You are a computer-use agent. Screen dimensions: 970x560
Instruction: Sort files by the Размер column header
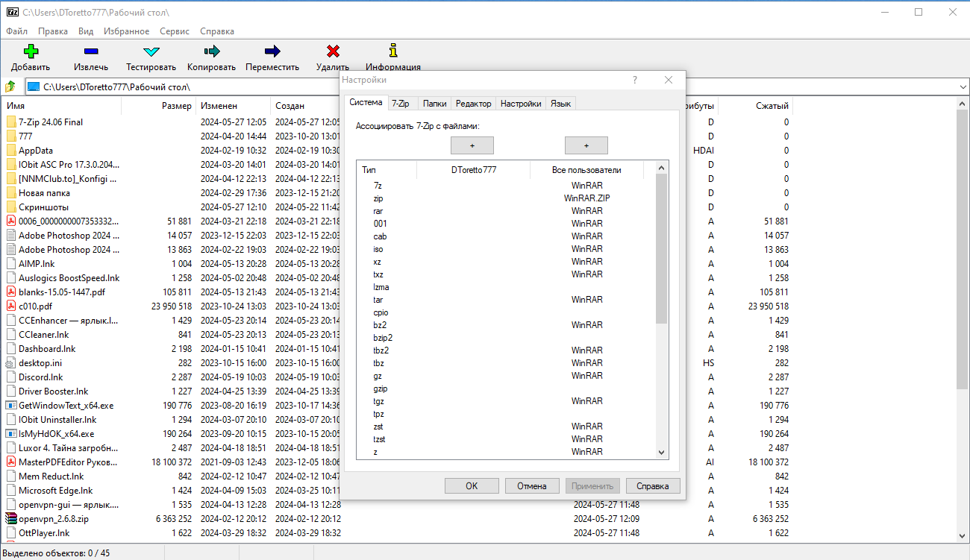tap(158, 106)
